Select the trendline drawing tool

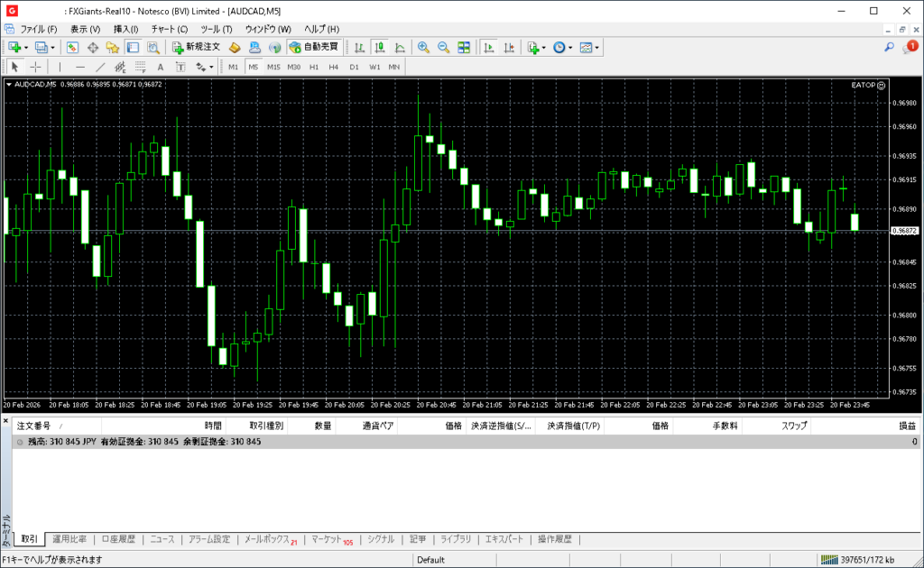100,67
